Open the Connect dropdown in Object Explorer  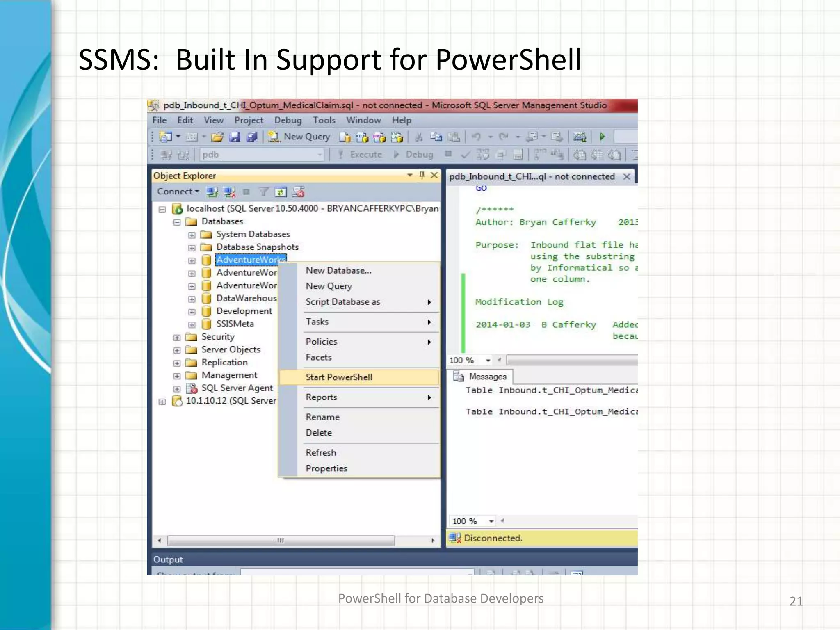click(x=178, y=192)
